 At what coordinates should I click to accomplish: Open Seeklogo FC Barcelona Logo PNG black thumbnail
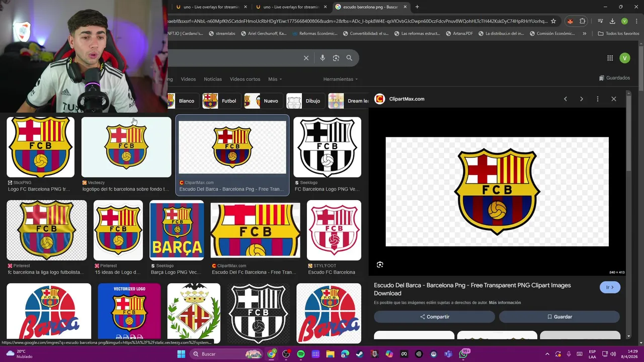tap(327, 147)
